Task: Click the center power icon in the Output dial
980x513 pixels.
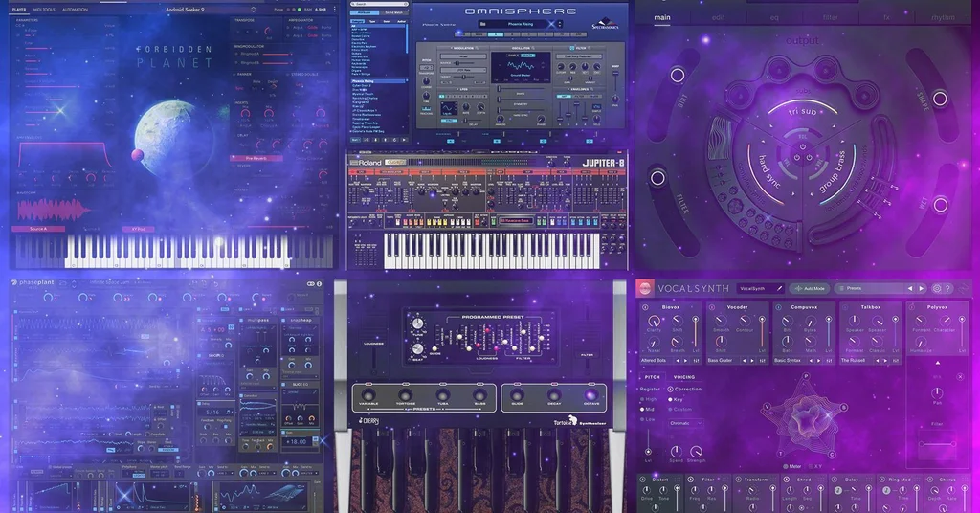Action: tap(803, 148)
